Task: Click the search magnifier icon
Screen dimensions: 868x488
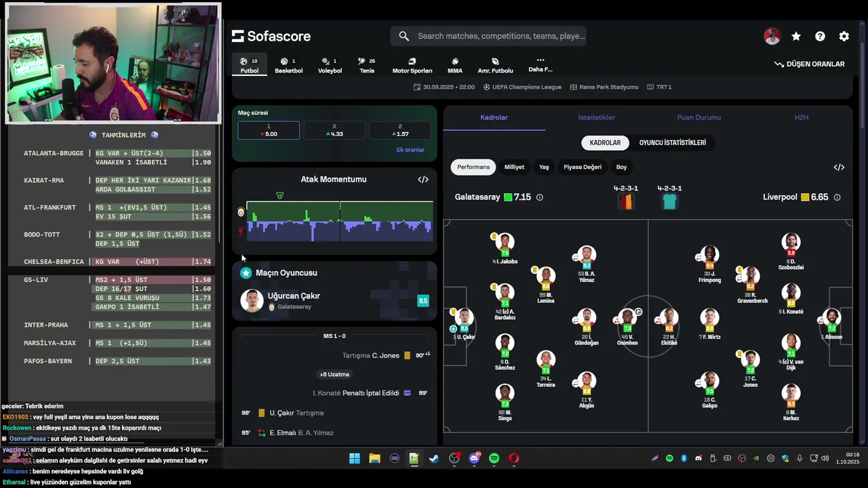Action: 404,36
